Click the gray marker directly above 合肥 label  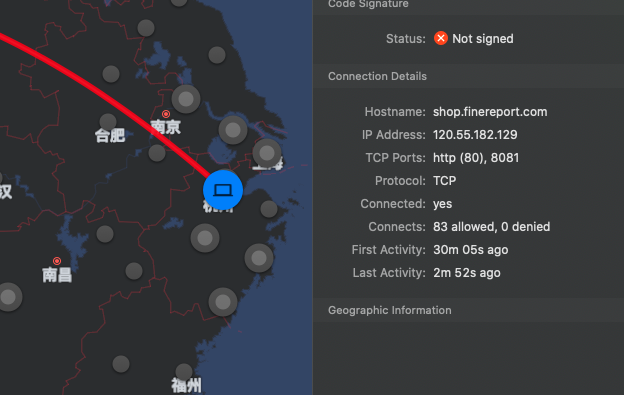[108, 122]
